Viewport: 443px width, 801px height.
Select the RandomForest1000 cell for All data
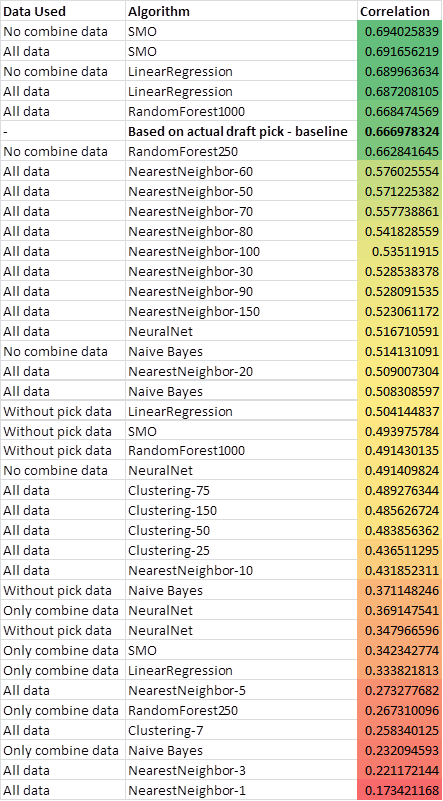point(241,111)
